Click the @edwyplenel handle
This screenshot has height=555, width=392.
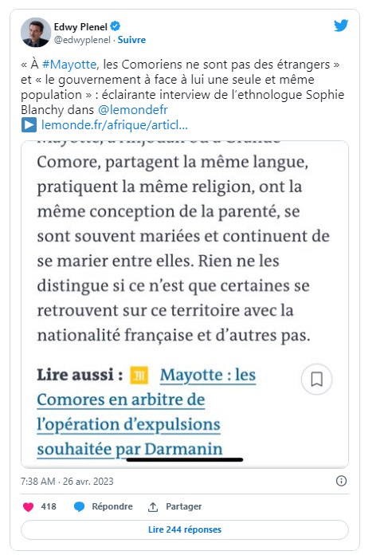click(x=82, y=40)
